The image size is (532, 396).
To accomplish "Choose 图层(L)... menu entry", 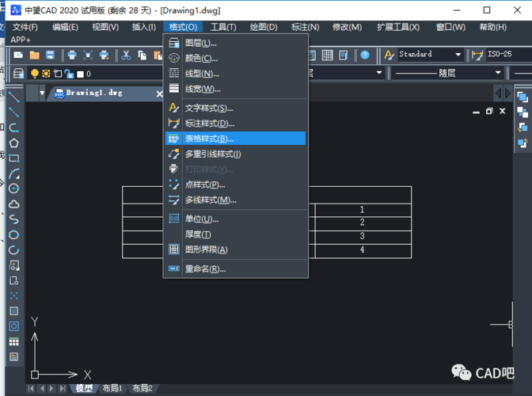I will click(235, 43).
